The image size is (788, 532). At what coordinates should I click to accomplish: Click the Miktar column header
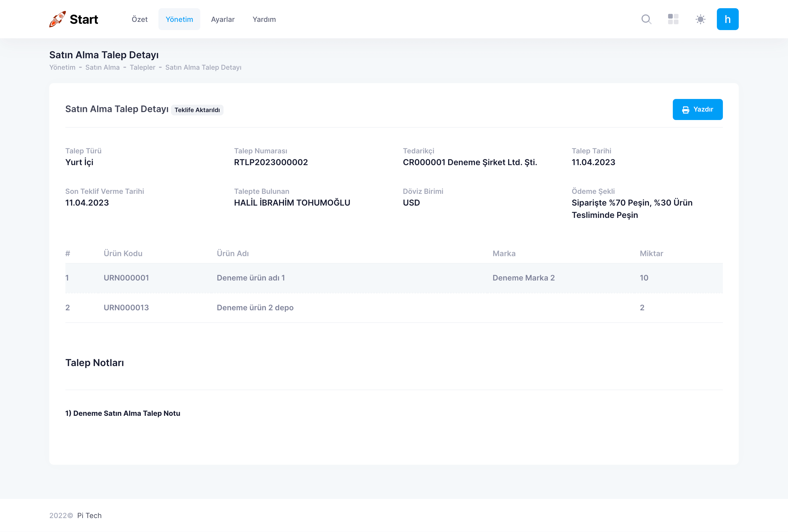pos(651,253)
